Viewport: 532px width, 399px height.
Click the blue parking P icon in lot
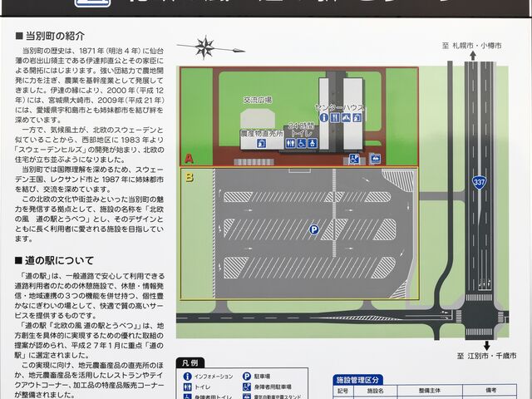pyautogui.click(x=314, y=230)
